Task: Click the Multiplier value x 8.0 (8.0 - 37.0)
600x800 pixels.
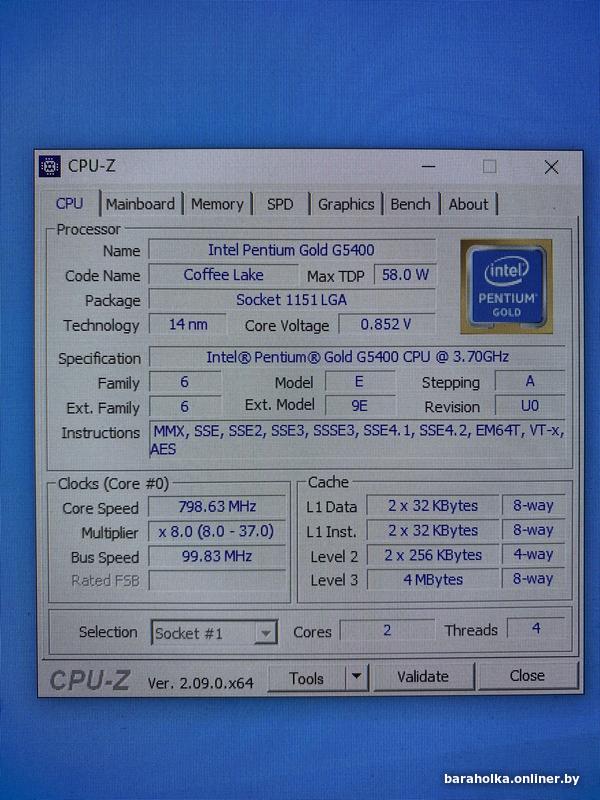Action: point(217,532)
